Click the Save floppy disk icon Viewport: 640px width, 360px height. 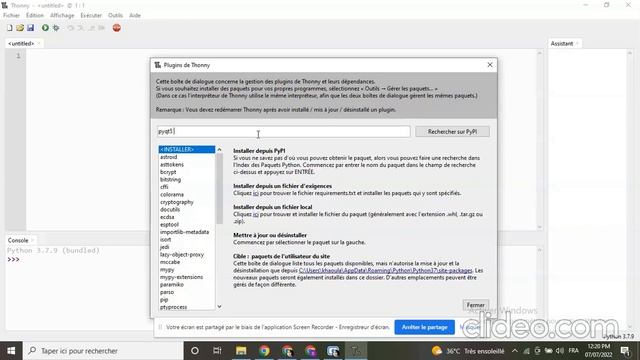click(x=31, y=28)
